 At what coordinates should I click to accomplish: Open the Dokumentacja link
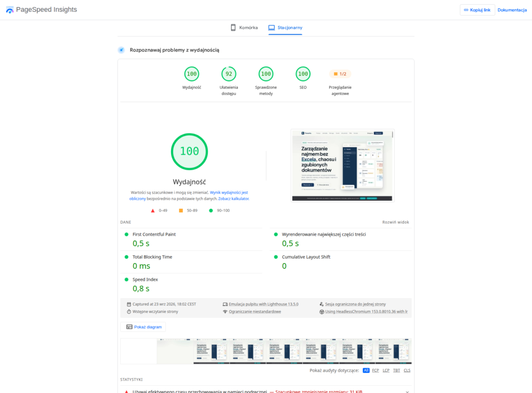[512, 10]
